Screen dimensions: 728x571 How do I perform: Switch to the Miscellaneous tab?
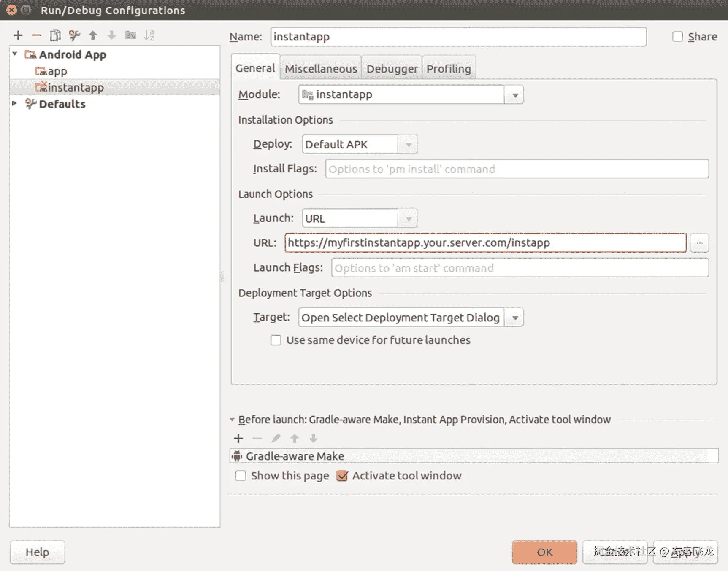[321, 68]
